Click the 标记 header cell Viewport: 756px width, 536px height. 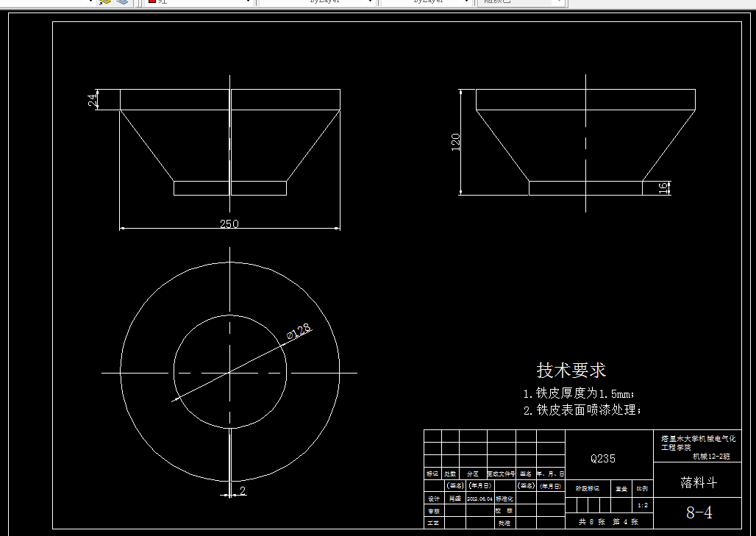click(x=432, y=474)
